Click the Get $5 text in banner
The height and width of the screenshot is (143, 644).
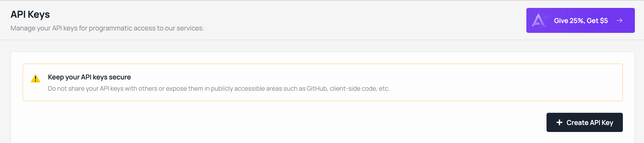coord(597,20)
